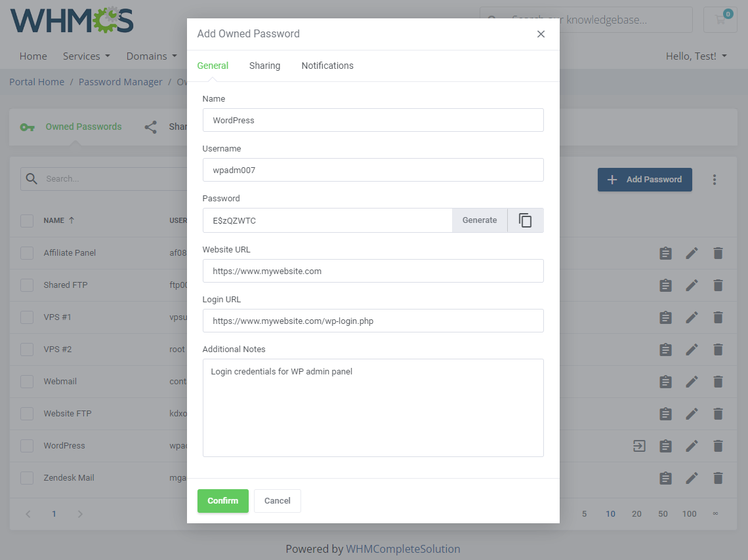Delete the Website FTP entry
Image resolution: width=748 pixels, height=560 pixels.
click(718, 414)
